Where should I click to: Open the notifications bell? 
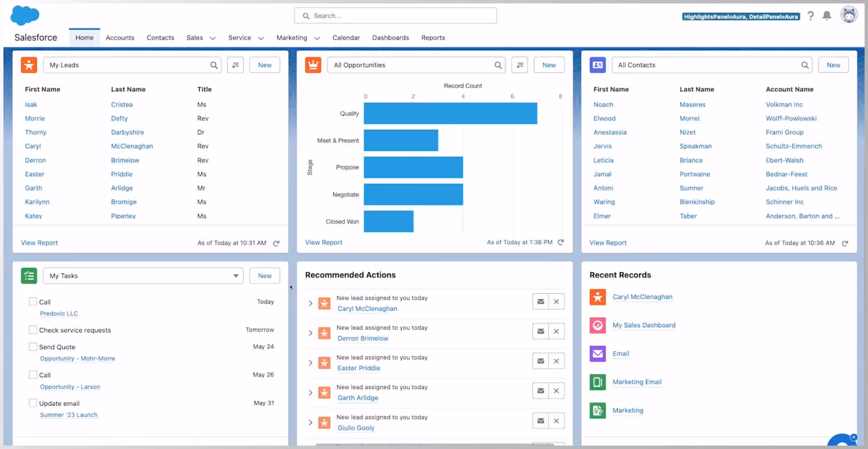827,16
